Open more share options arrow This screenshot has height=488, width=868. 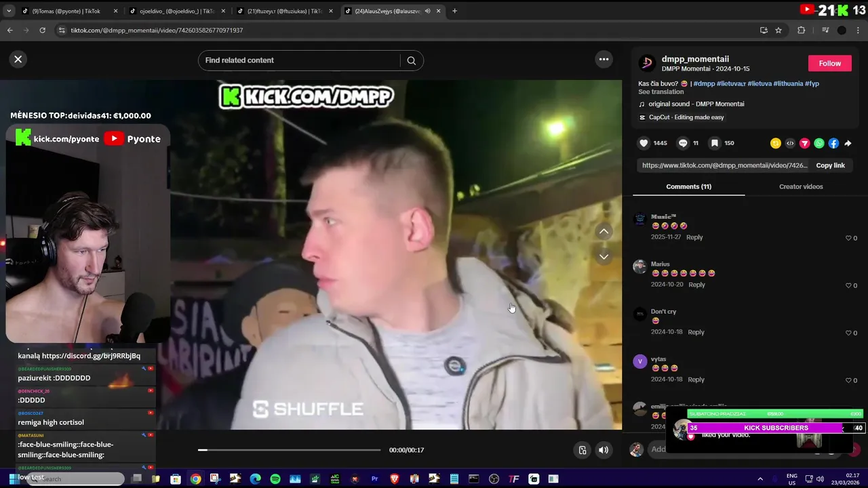[x=848, y=143]
